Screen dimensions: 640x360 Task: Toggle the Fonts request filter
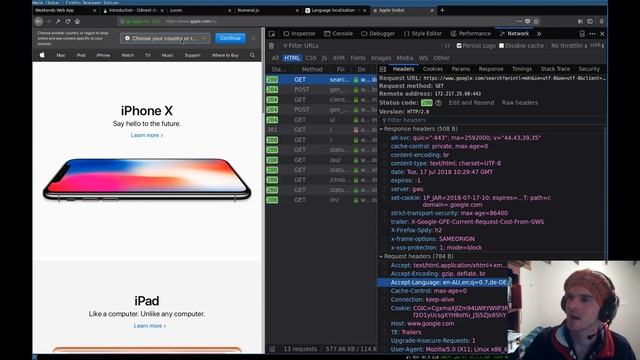click(358, 58)
